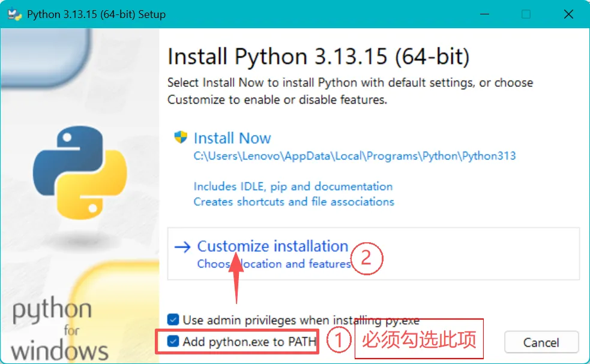Toggle Add python.exe to PATH checkbox
The image size is (590, 364).
pos(173,341)
